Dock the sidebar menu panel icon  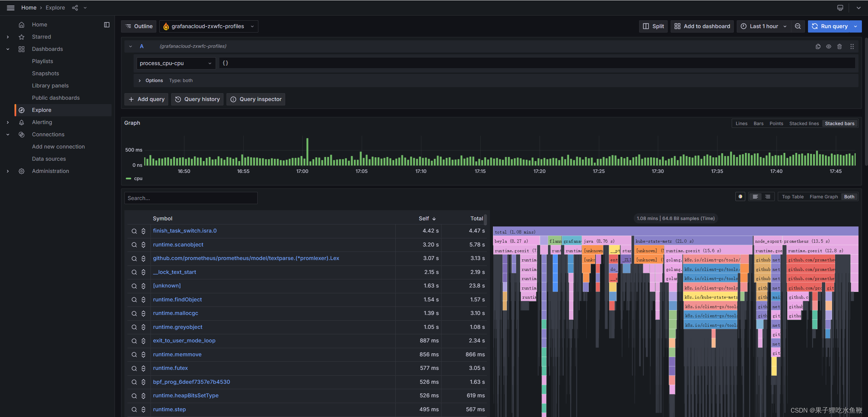click(107, 24)
